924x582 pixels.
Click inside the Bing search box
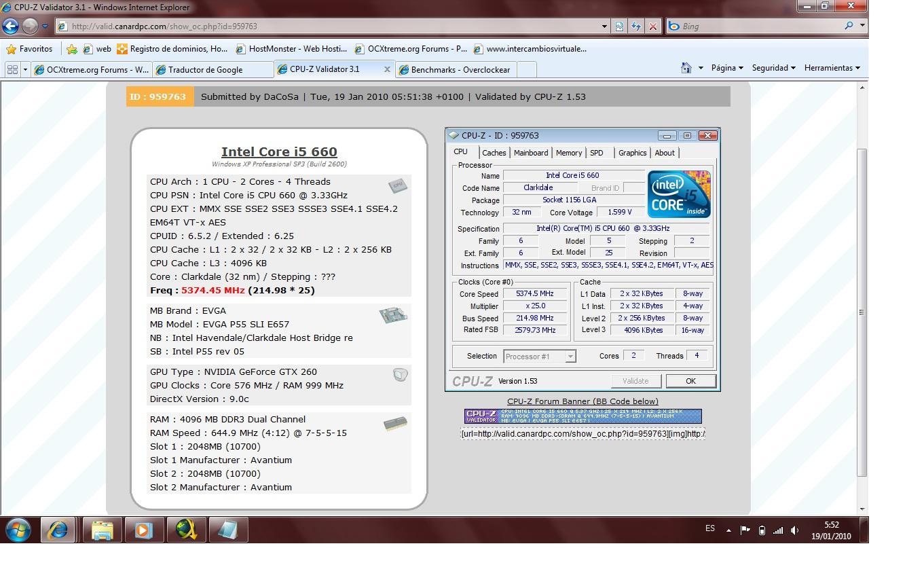[754, 26]
